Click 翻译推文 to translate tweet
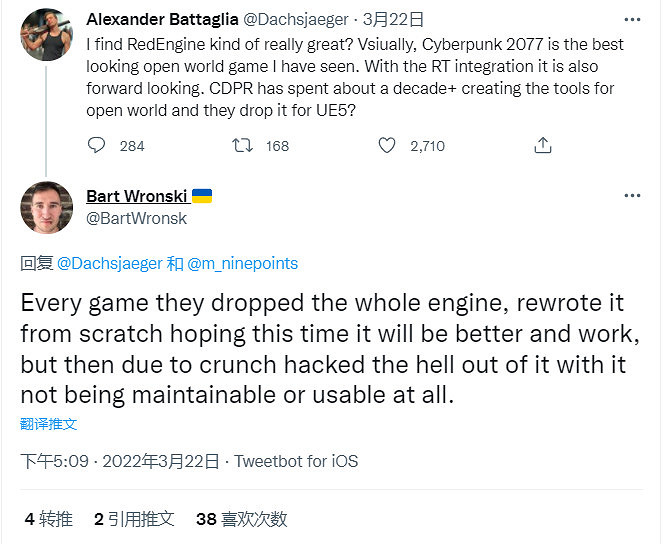The image size is (672, 544). [48, 424]
